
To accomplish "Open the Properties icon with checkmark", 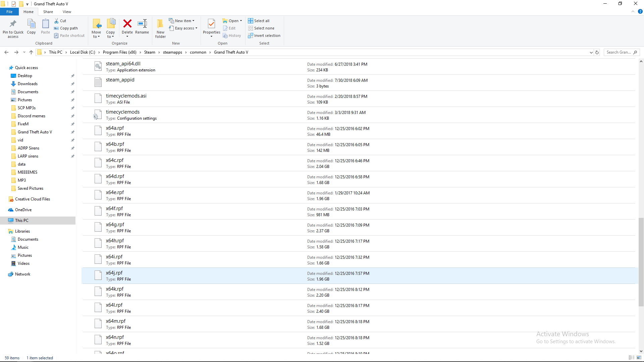I will 211,23.
